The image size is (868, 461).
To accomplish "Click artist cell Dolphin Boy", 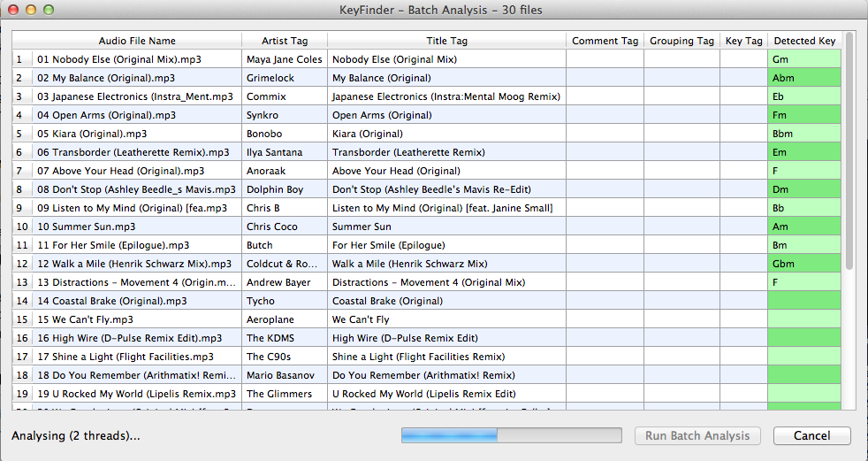I will (285, 189).
